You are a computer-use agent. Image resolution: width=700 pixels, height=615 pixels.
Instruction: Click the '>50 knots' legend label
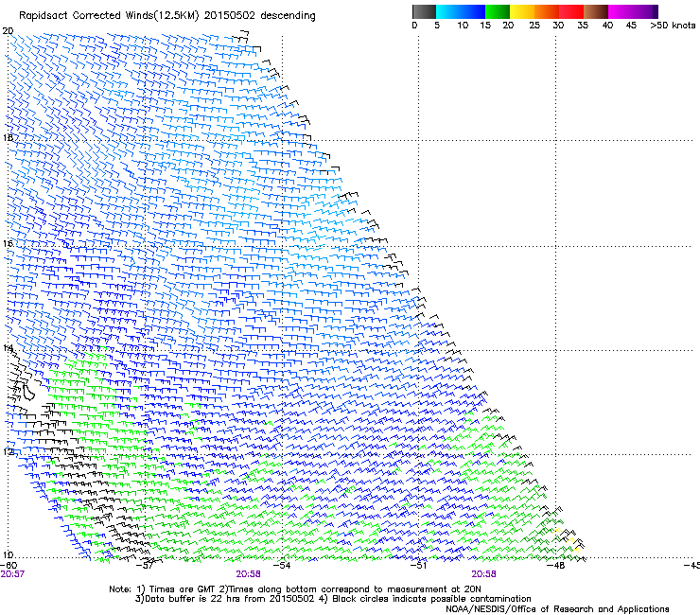(673, 25)
